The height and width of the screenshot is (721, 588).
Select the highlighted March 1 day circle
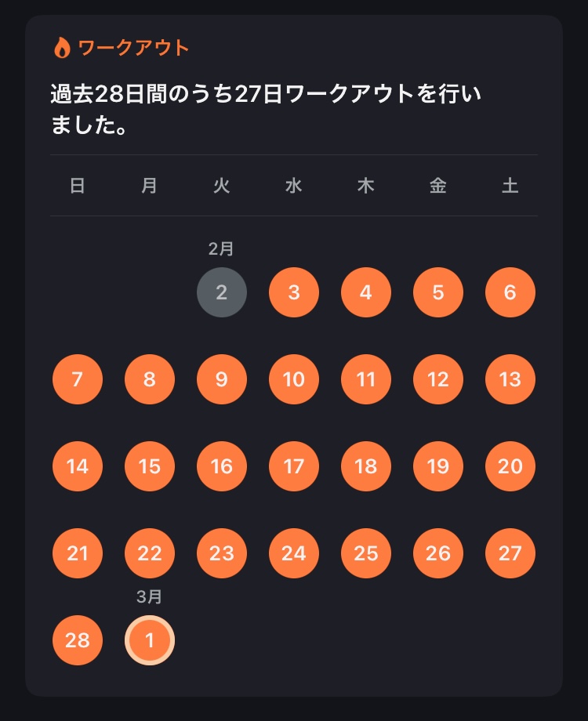[x=150, y=640]
